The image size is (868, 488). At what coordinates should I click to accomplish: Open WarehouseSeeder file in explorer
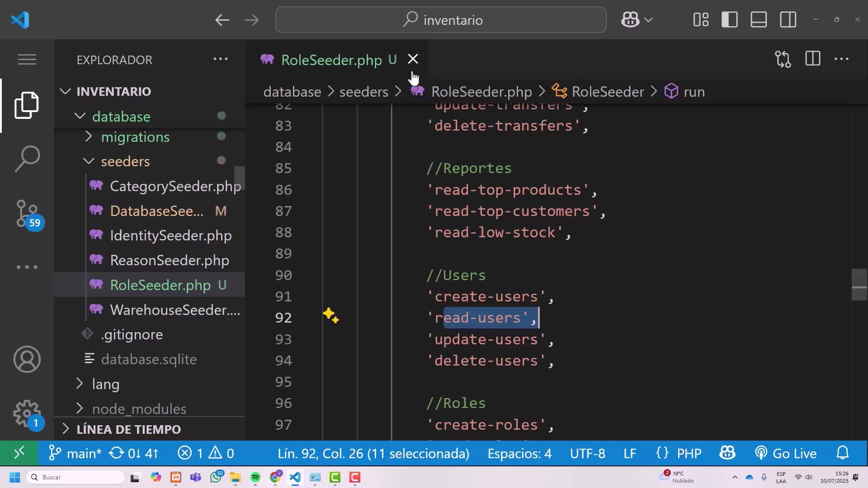point(175,310)
